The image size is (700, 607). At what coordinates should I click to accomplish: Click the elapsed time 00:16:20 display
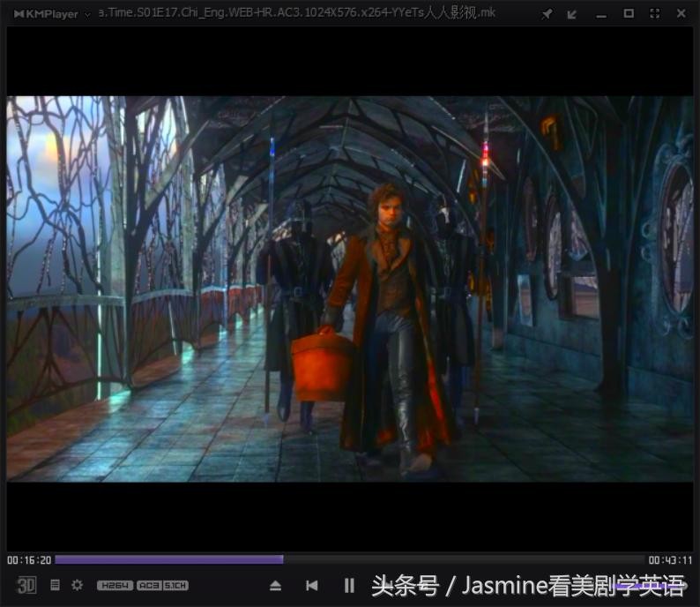(29, 560)
